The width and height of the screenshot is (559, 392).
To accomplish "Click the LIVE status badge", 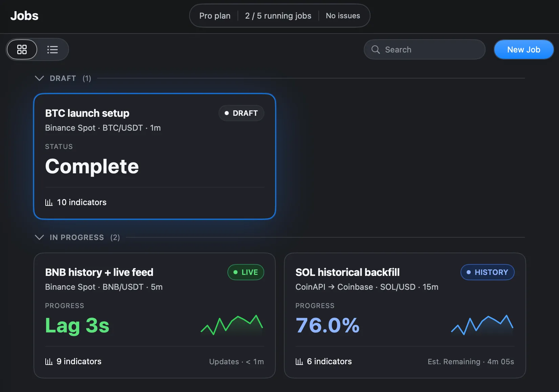I will coord(246,272).
